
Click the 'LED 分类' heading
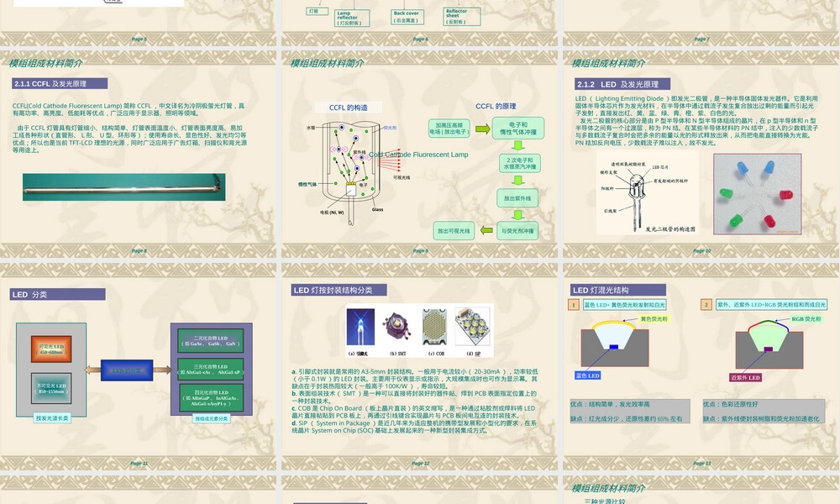click(x=58, y=294)
